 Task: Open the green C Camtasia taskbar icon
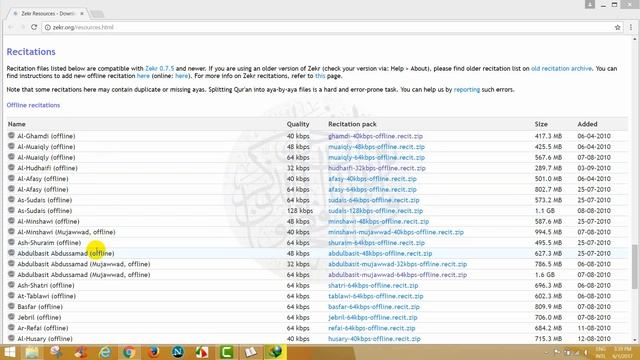226,352
